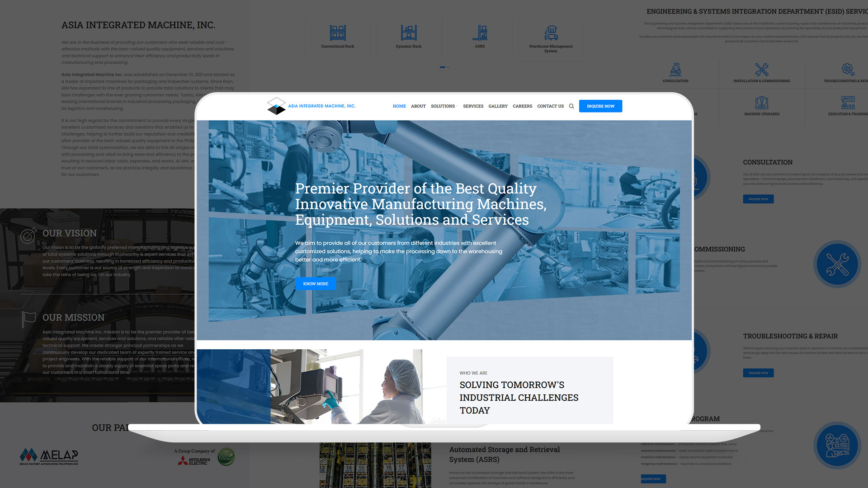
Task: Click Inquire Now under Consultation
Action: click(x=758, y=199)
